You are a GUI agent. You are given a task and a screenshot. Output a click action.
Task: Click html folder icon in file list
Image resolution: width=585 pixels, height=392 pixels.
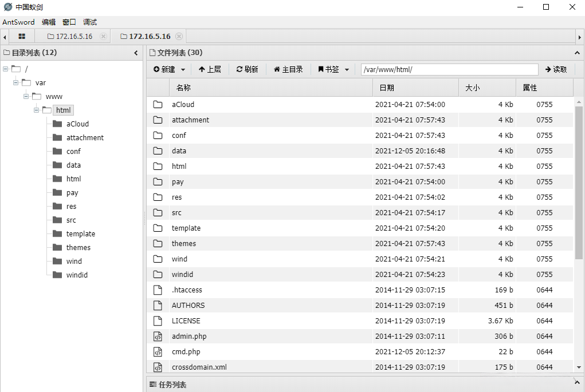158,166
